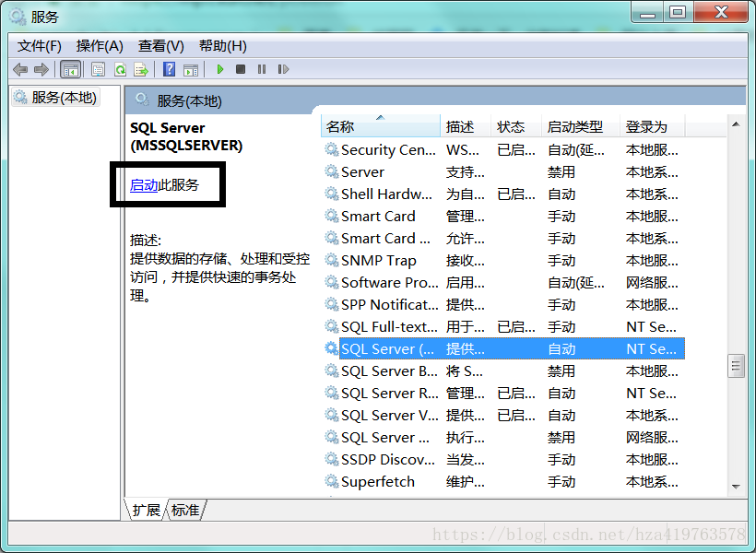Click the gear icon beside SNMP Trap
This screenshot has width=756, height=553.
click(331, 260)
